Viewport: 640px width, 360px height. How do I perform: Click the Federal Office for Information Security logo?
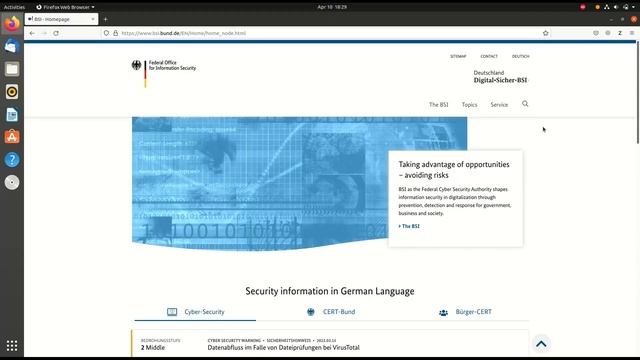[164, 73]
